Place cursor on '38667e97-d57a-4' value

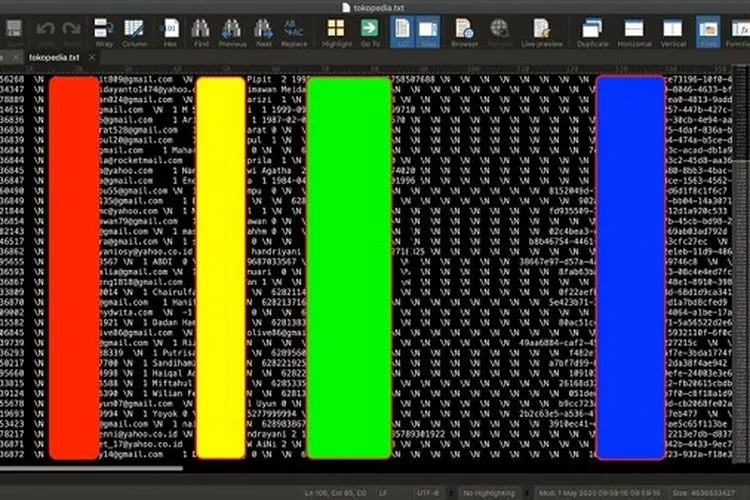557,262
